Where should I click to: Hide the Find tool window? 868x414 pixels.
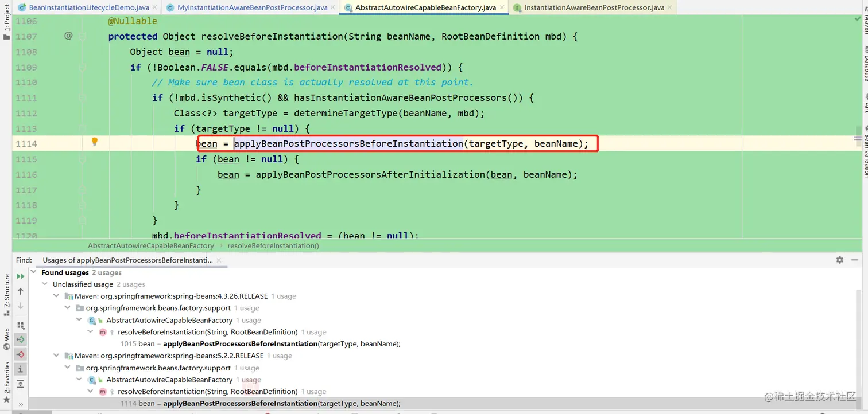click(x=856, y=260)
